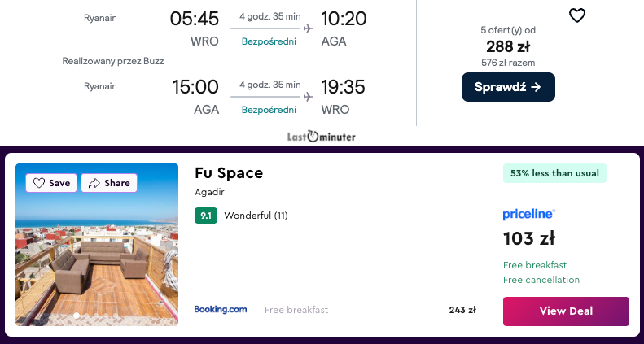Viewport: 644px width, 344px height.
Task: Click the 53% less than usual badge
Action: tap(554, 173)
